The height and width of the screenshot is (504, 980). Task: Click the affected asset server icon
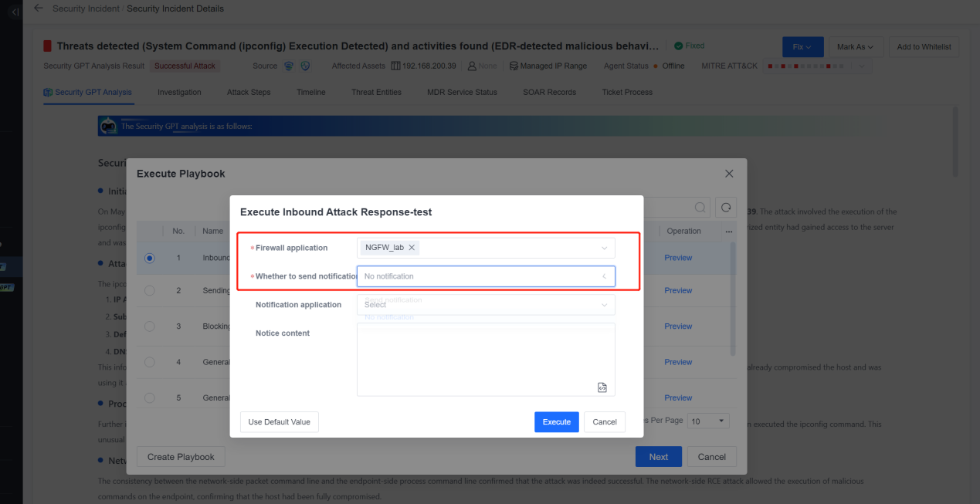point(396,66)
